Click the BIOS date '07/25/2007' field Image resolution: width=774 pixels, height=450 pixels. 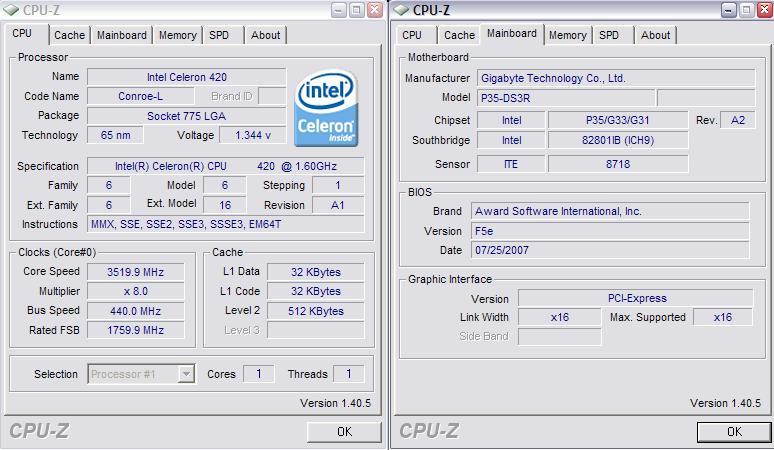(x=610, y=250)
